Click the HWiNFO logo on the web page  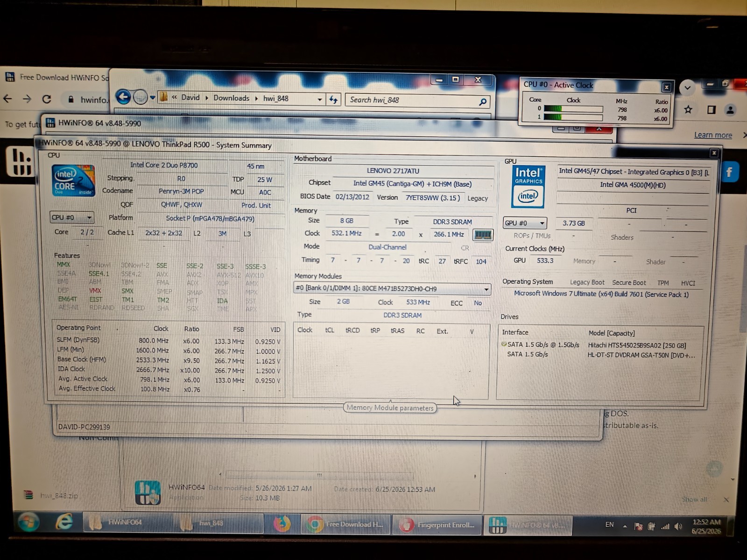[21, 162]
